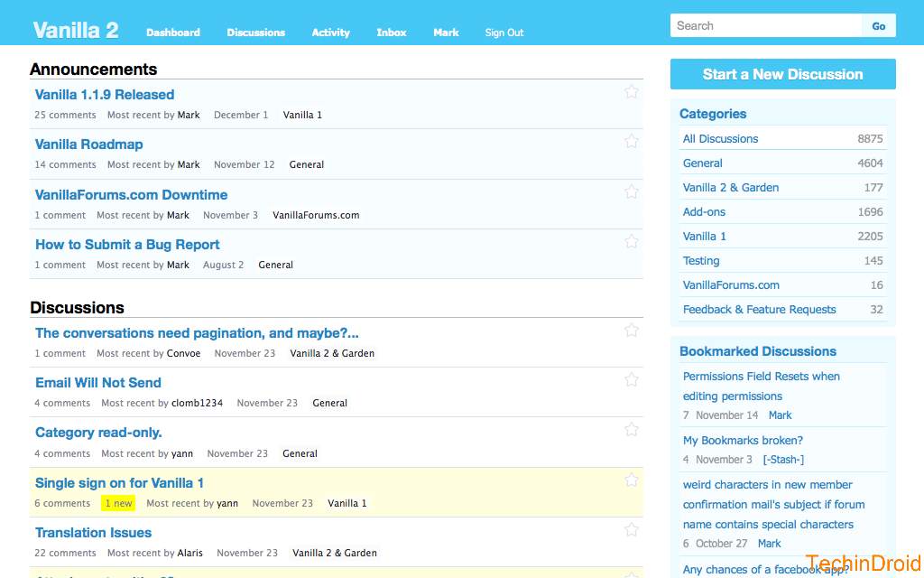Click the 8875 count for All Discussions

pos(870,138)
